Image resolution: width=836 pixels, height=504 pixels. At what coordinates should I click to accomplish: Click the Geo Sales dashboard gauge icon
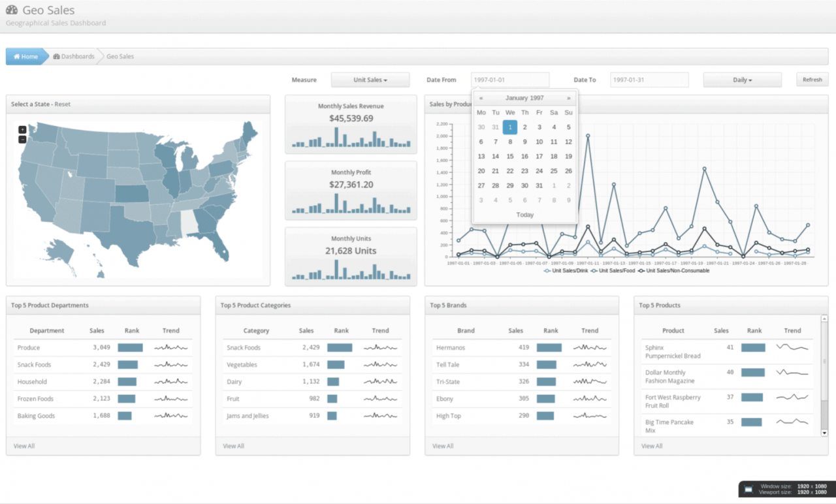click(x=12, y=10)
